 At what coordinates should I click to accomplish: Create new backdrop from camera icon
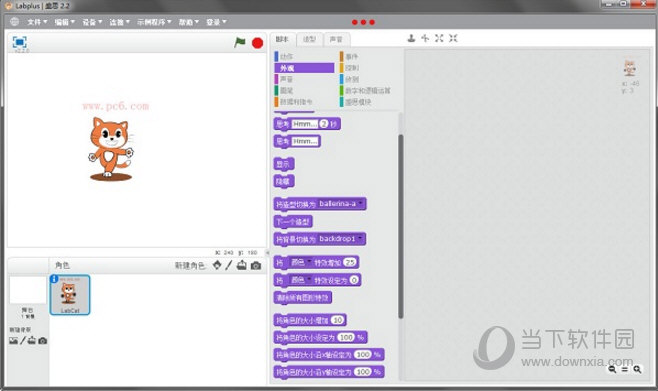42,341
